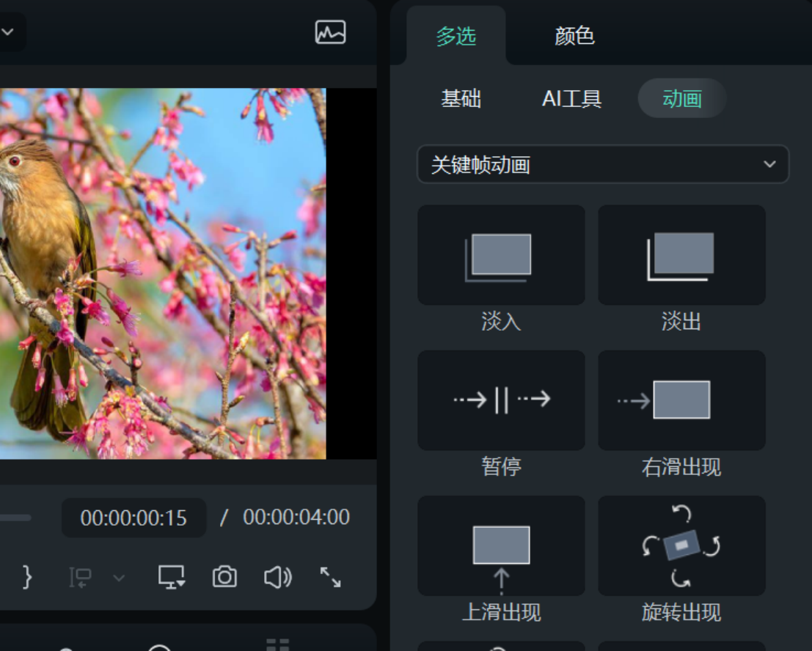Viewport: 812px width, 651px height.
Task: Expand the chevron dropdown at top left
Action: pos(8,33)
